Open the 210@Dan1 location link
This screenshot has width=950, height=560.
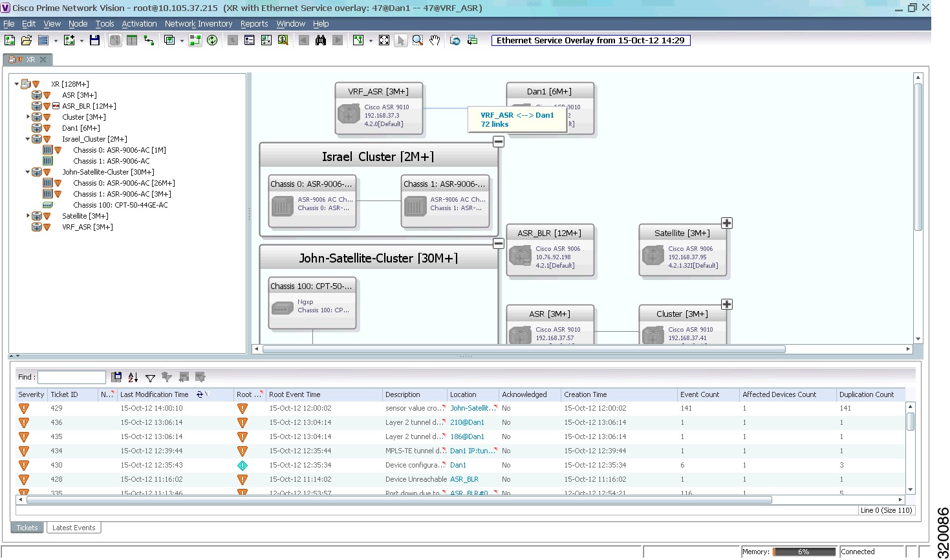(467, 423)
